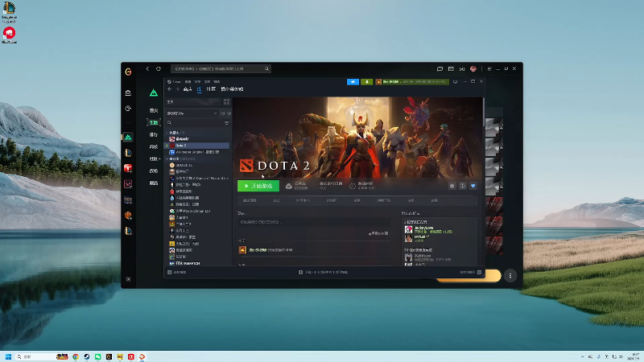The height and width of the screenshot is (362, 644).
Task: Open friends and chat at bottom right
Action: (471, 272)
